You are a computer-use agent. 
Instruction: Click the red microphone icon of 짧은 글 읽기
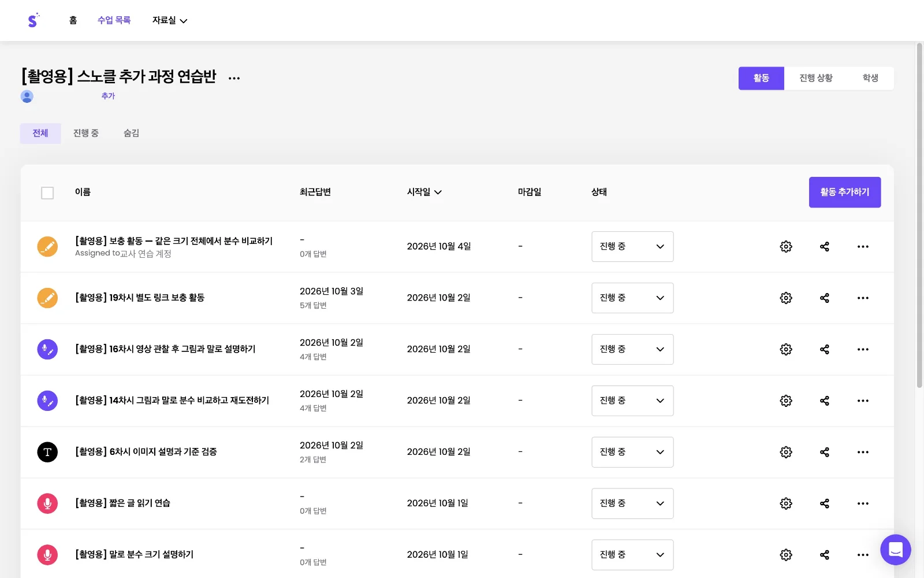point(47,504)
